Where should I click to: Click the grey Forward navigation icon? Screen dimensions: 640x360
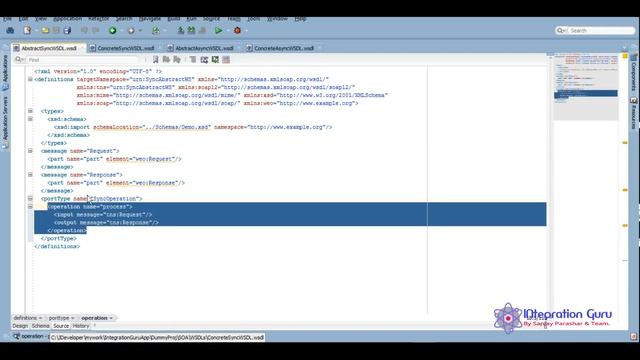(131, 31)
